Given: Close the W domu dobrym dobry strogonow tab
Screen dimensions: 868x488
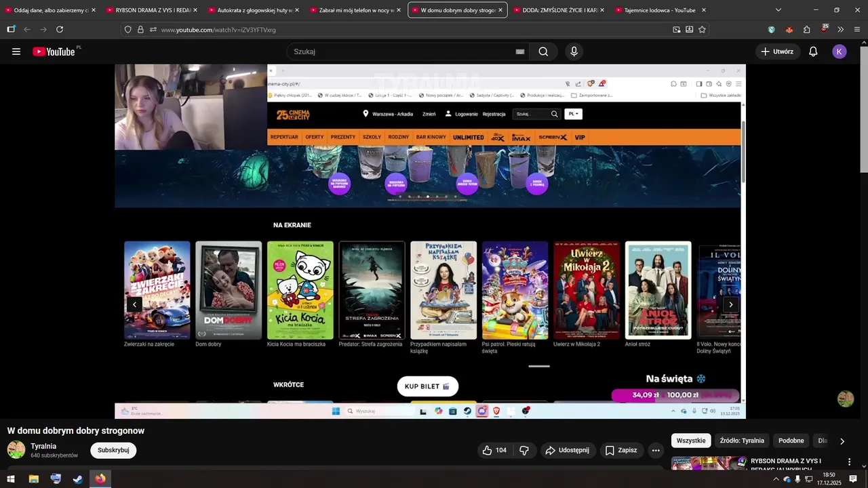Looking at the screenshot, I should [x=500, y=10].
